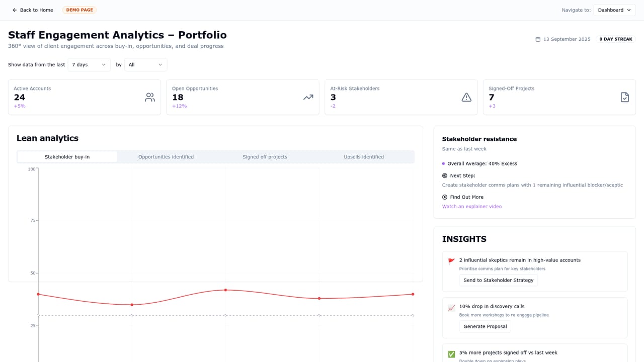Click the calendar icon next to 13 September 2025
Image resolution: width=644 pixels, height=362 pixels.
tap(538, 39)
